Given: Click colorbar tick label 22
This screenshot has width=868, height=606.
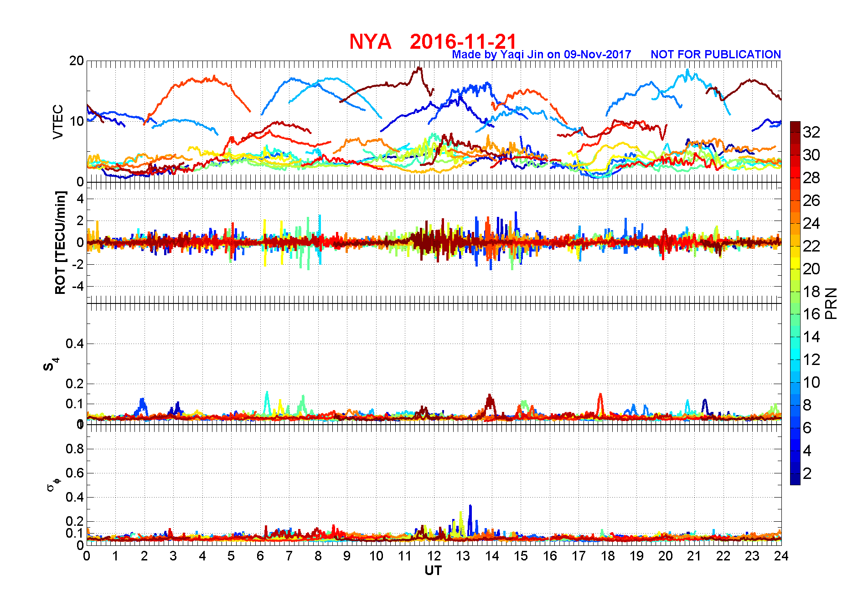Looking at the screenshot, I should pyautogui.click(x=811, y=246).
